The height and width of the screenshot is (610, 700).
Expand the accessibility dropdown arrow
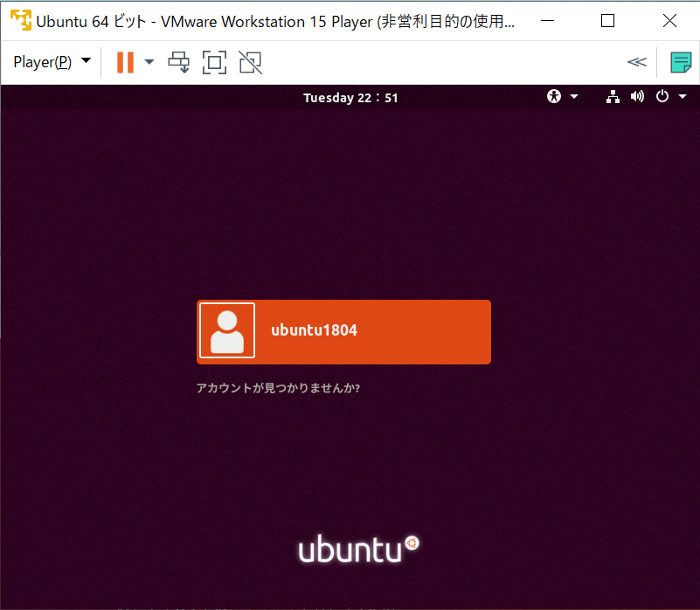click(574, 96)
